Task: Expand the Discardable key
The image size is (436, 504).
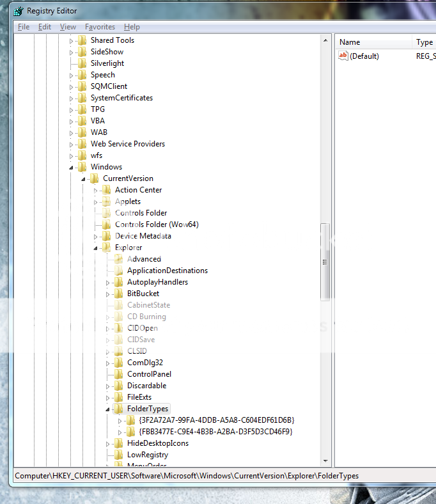Action: [x=108, y=387]
